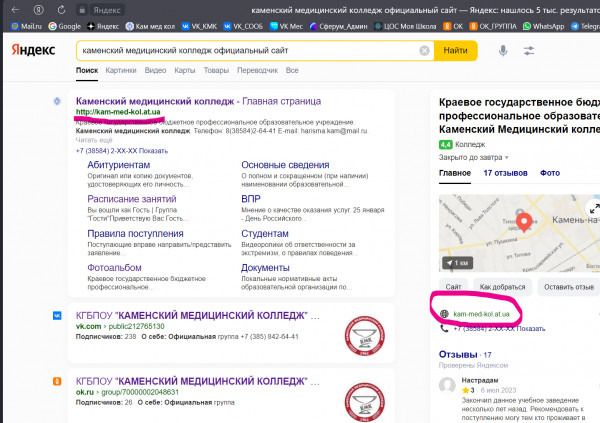Start voice search with microphone icon
Image resolution: width=600 pixels, height=423 pixels.
[503, 51]
